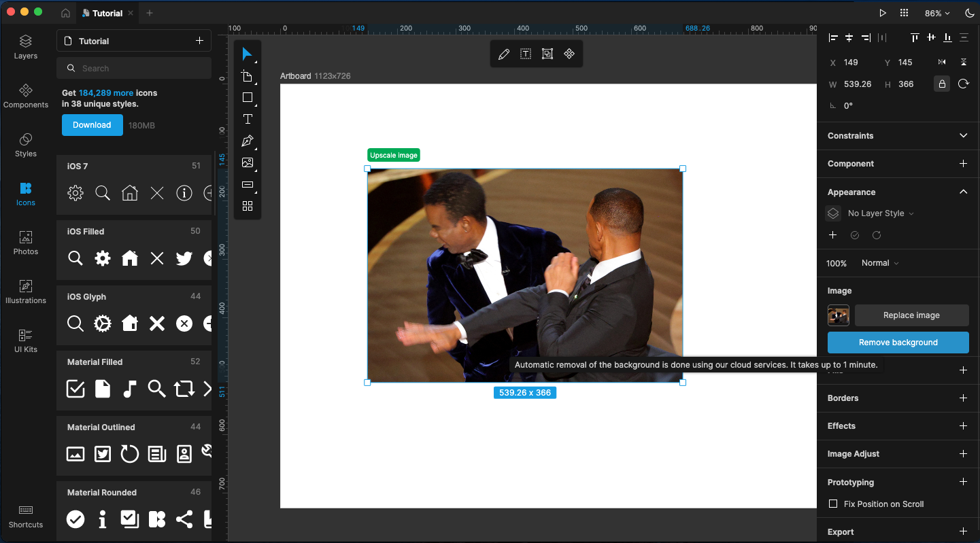Toggle dark mode moon icon
Viewport: 980px width, 543px height.
click(x=969, y=13)
